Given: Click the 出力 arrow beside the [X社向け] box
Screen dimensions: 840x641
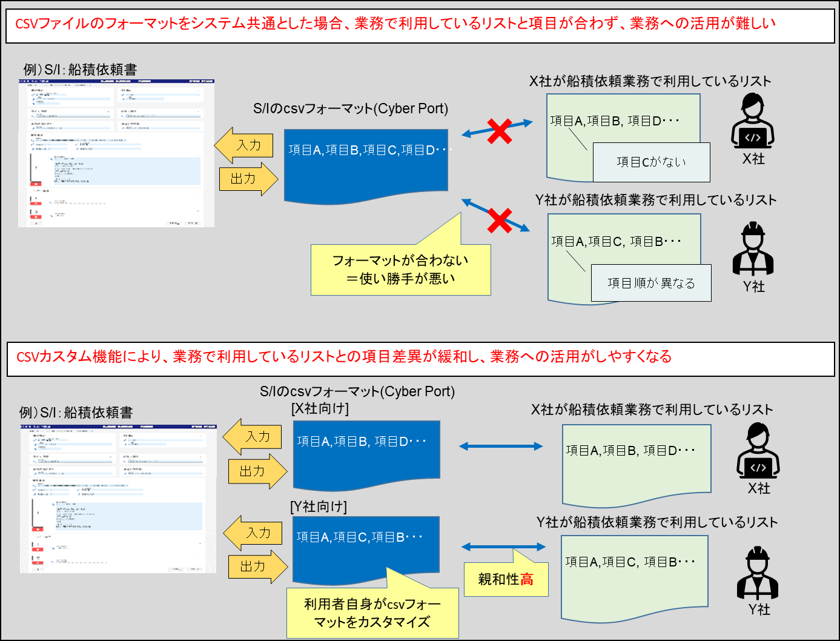Looking at the screenshot, I should [x=257, y=471].
